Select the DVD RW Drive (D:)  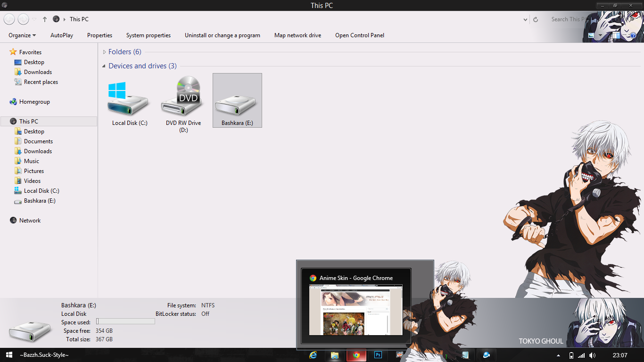[183, 104]
